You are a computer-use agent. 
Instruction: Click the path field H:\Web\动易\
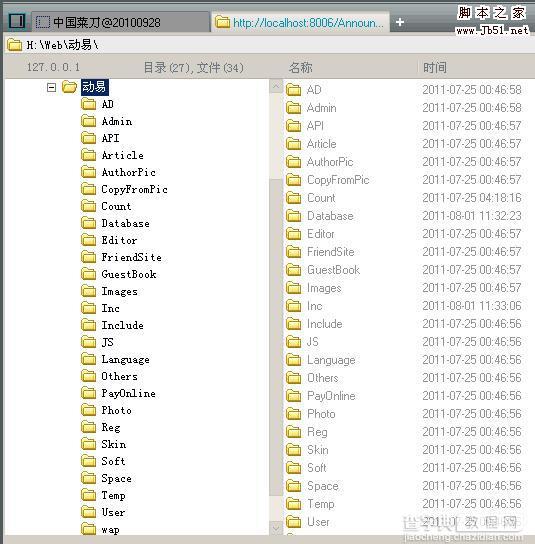pyautogui.click(x=62, y=45)
